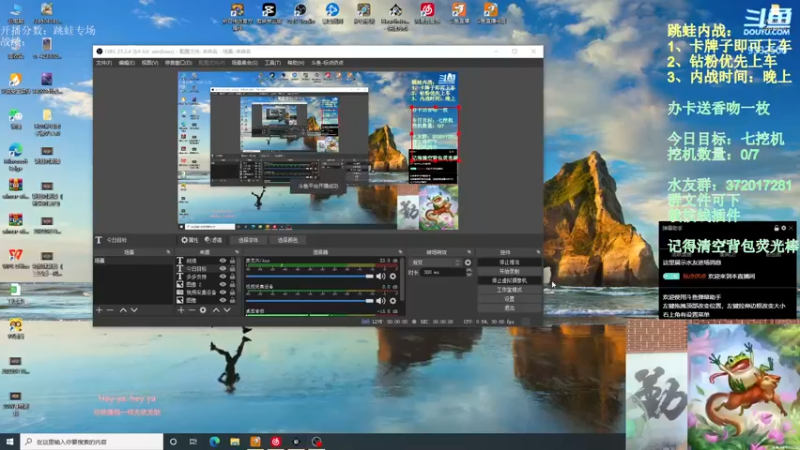Open the 帮助(H) menu in OBS
Image resolution: width=800 pixels, height=450 pixels.
point(295,63)
